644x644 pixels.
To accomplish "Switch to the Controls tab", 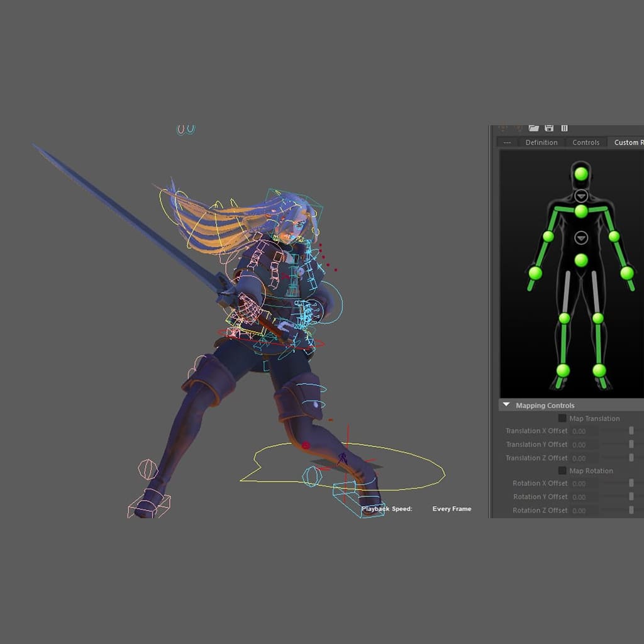I will point(586,143).
